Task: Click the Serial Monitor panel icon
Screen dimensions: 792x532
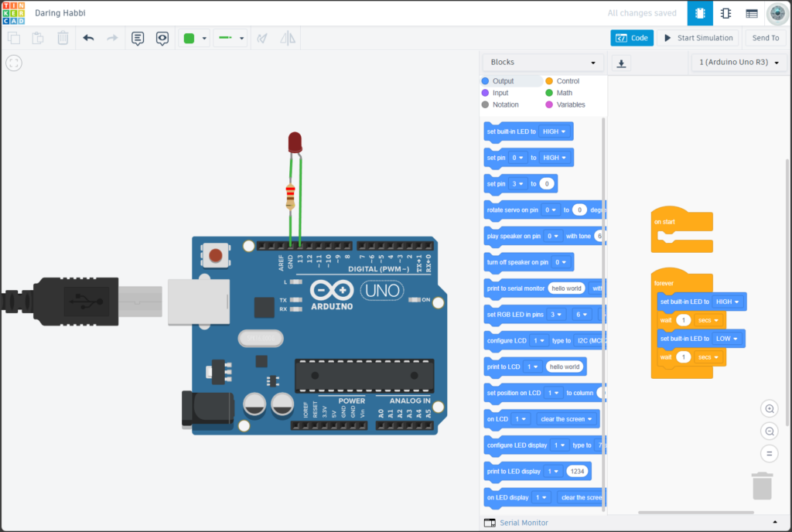Action: [x=490, y=523]
